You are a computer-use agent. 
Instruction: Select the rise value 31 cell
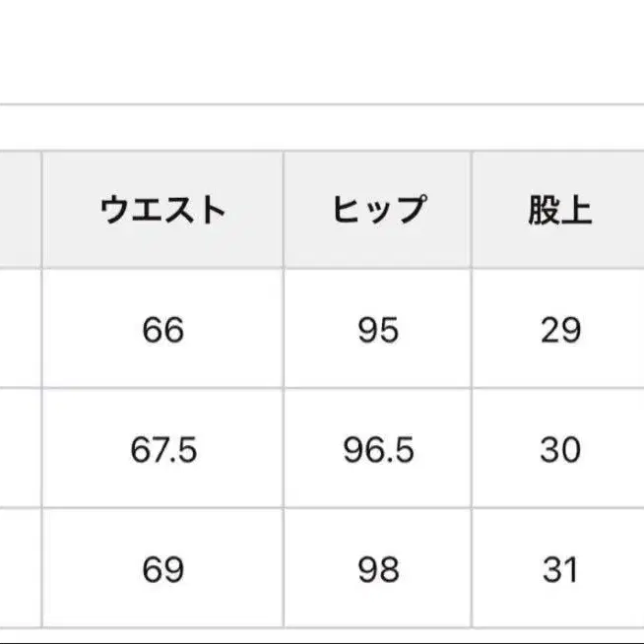pyautogui.click(x=560, y=568)
